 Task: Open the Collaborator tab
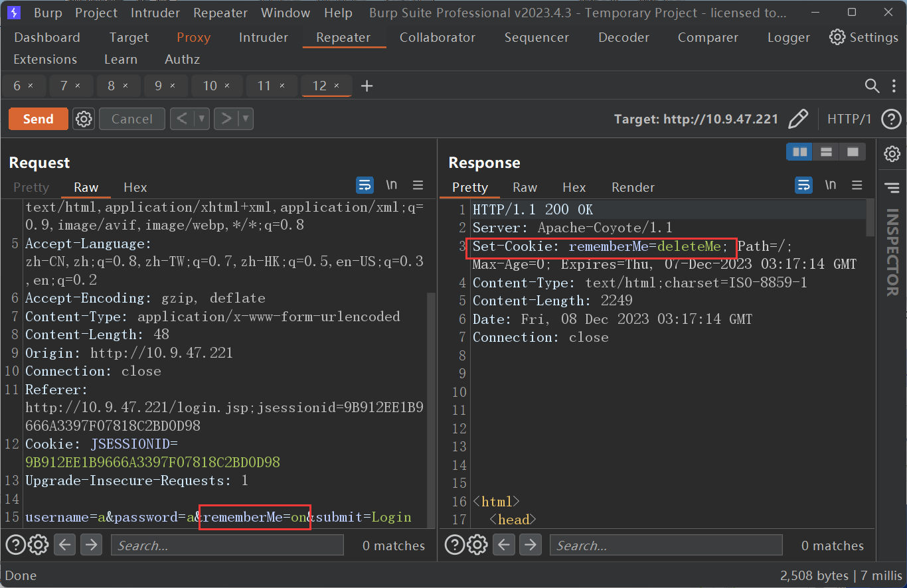click(438, 37)
